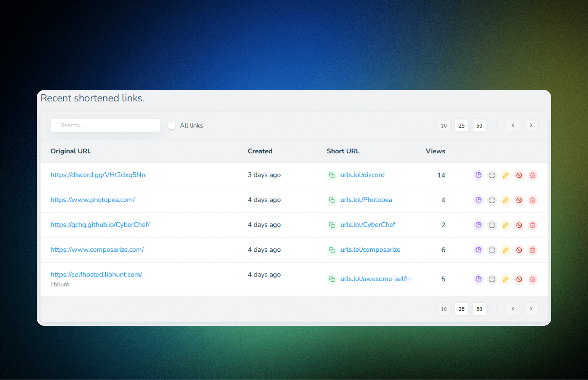The height and width of the screenshot is (380, 588).
Task: View stats for the composerize link
Action: coord(478,250)
